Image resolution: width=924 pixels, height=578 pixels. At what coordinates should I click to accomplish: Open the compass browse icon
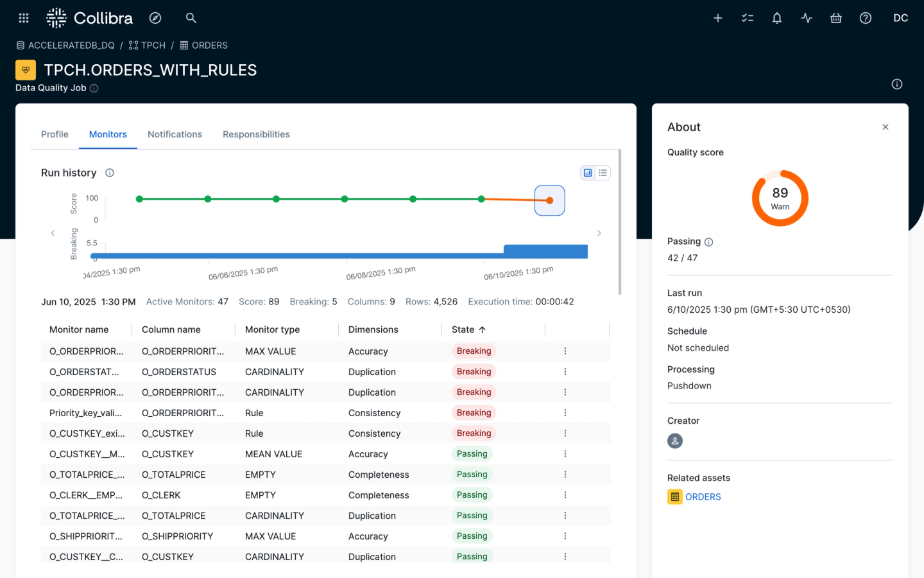[x=155, y=18]
